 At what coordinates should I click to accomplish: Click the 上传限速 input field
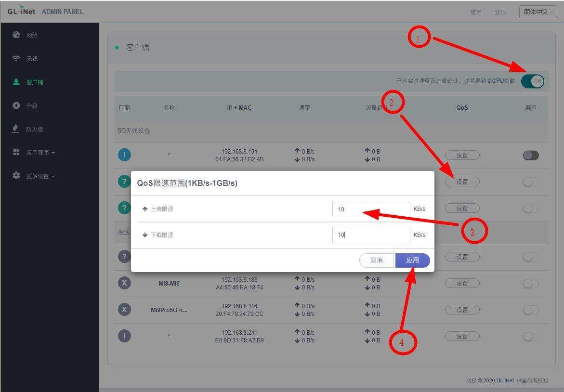tap(371, 209)
